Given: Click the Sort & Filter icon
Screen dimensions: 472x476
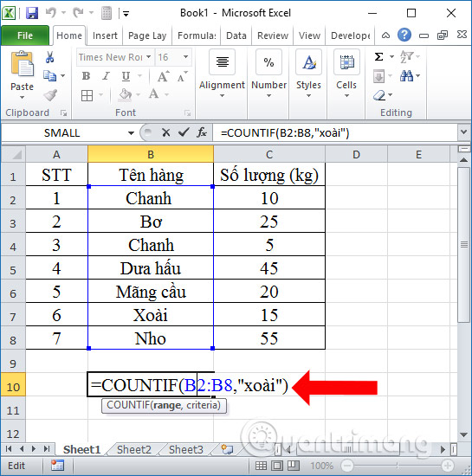Looking at the screenshot, I should tap(407, 57).
